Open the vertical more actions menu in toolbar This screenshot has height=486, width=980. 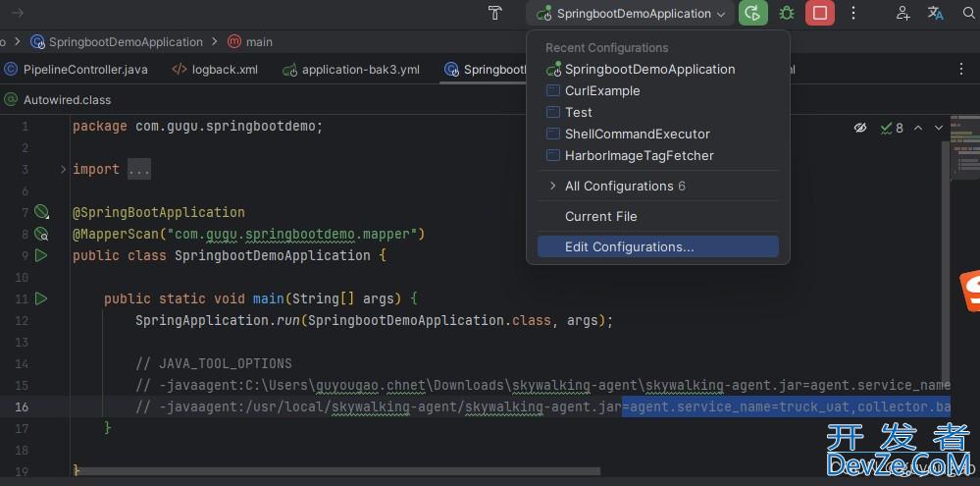point(853,13)
